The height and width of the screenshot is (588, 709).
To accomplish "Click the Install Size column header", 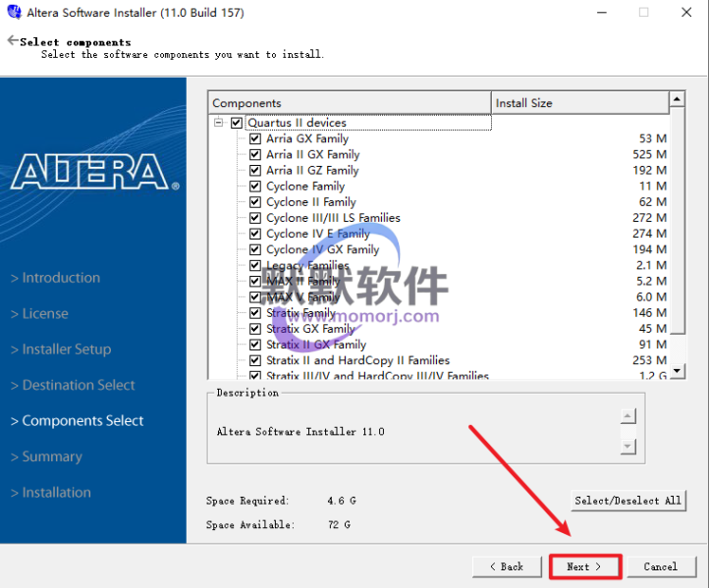I will point(580,103).
